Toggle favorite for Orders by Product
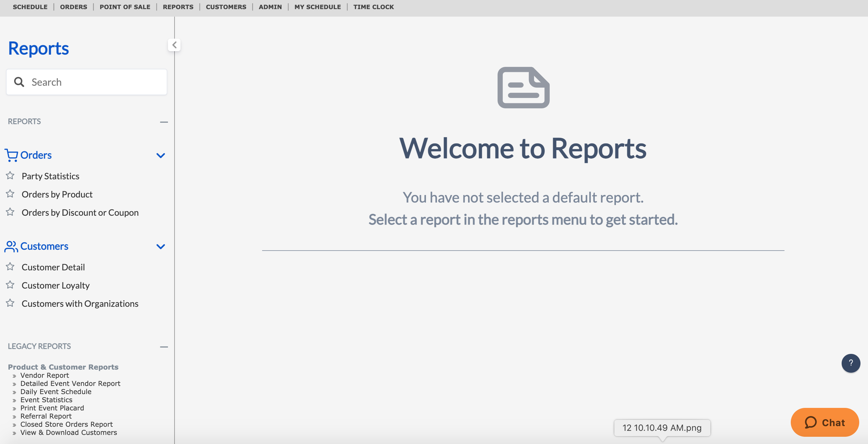Screen dimensions: 868x444 click(10, 194)
